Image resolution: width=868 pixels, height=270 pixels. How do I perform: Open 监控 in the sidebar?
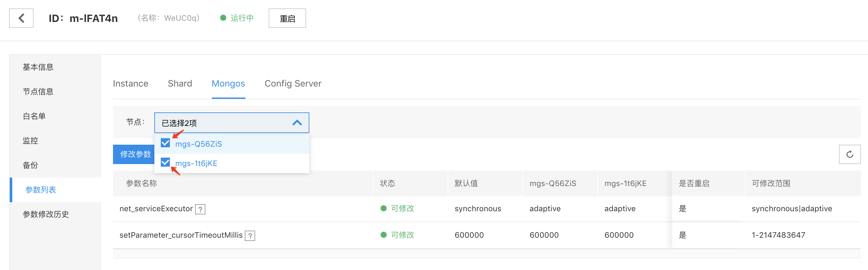click(x=30, y=141)
